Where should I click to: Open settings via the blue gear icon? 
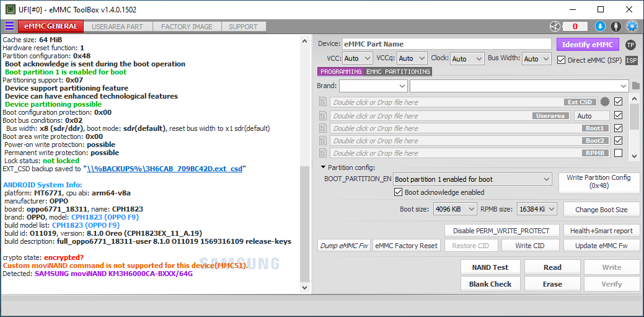point(631,26)
